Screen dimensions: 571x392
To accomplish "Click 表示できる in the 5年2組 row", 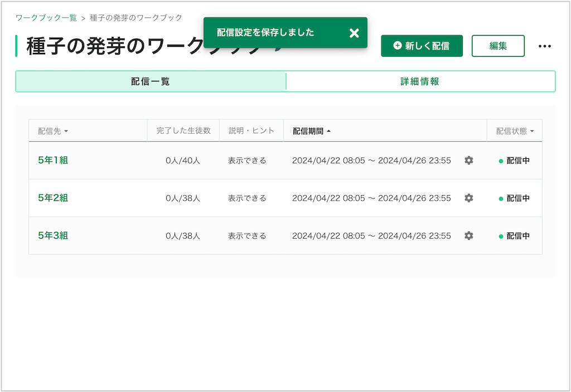I will 247,198.
